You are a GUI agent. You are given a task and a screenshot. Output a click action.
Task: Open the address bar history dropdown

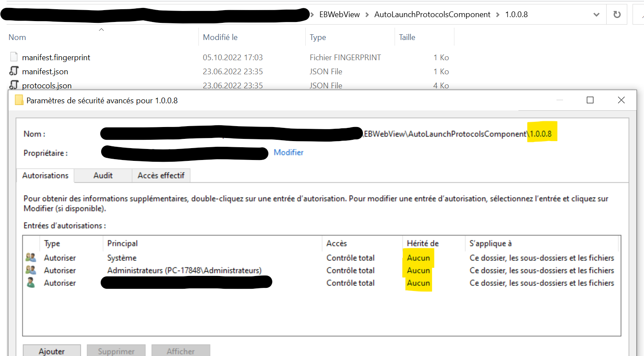[x=596, y=14]
